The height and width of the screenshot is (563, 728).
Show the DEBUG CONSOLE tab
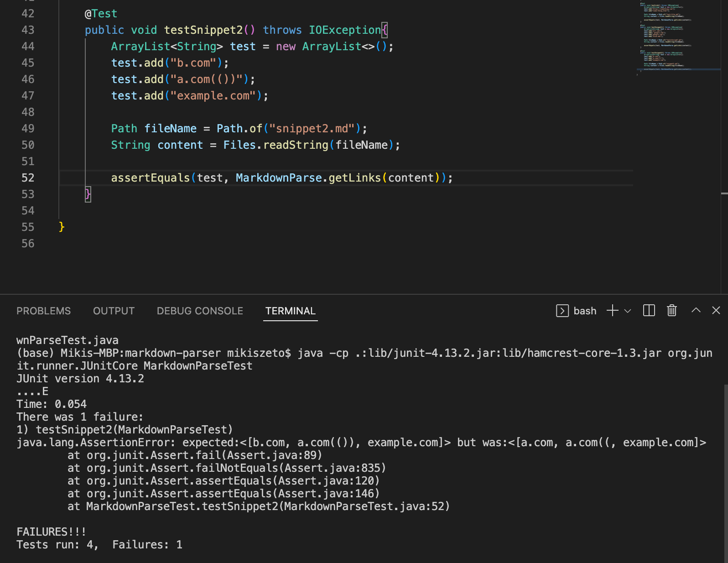pos(200,311)
